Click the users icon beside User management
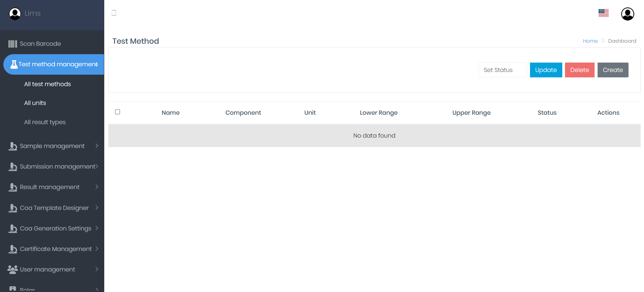644x292 pixels. click(12, 269)
